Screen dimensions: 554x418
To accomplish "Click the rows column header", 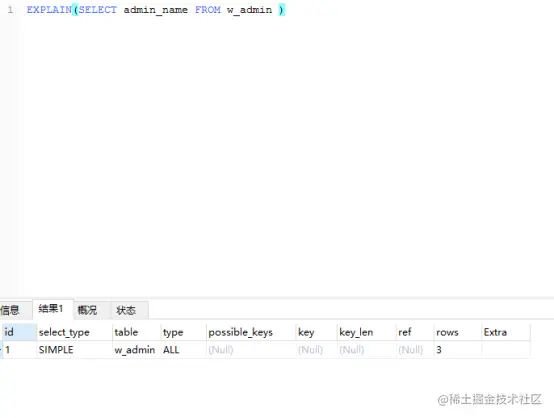I will click(x=458, y=332).
